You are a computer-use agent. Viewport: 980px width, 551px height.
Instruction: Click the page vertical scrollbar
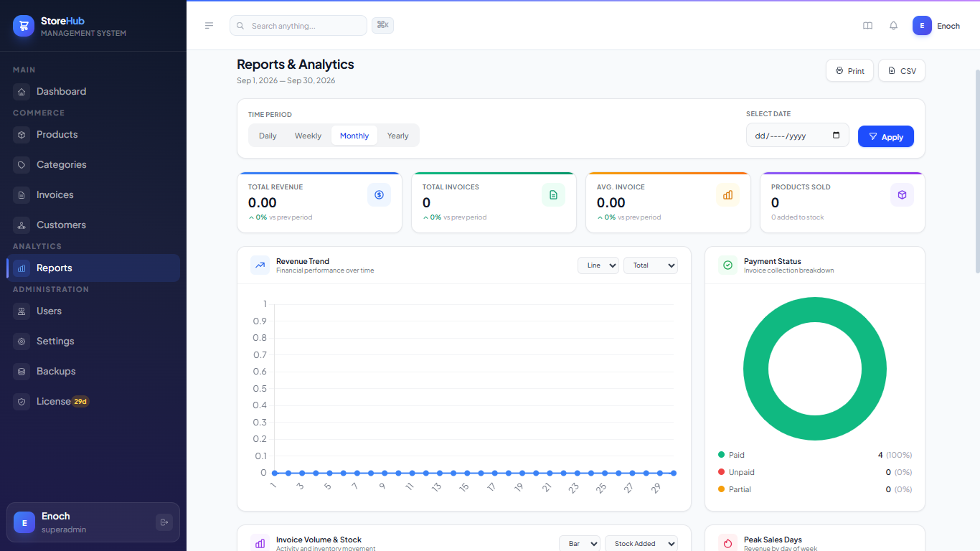pos(977,171)
